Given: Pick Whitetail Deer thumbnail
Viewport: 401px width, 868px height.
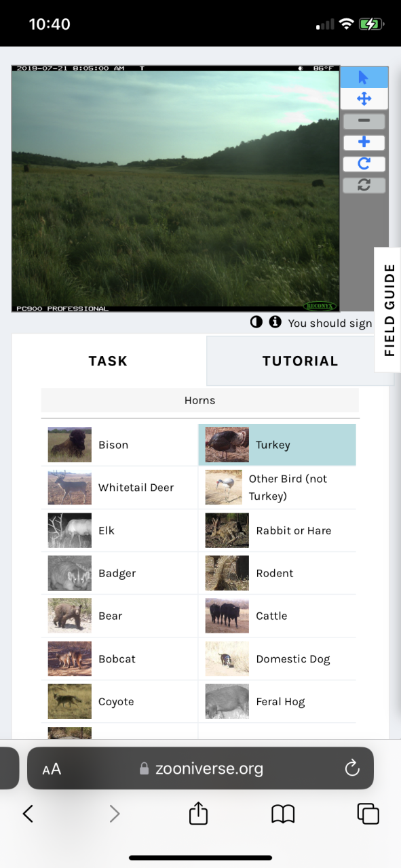Looking at the screenshot, I should [x=69, y=488].
